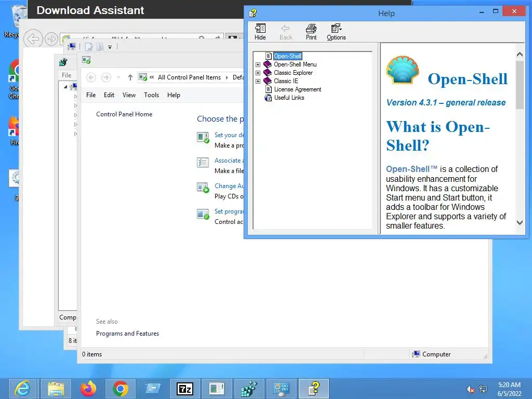This screenshot has width=532, height=399.
Task: Click the Help window title bar icon
Action: [253, 13]
